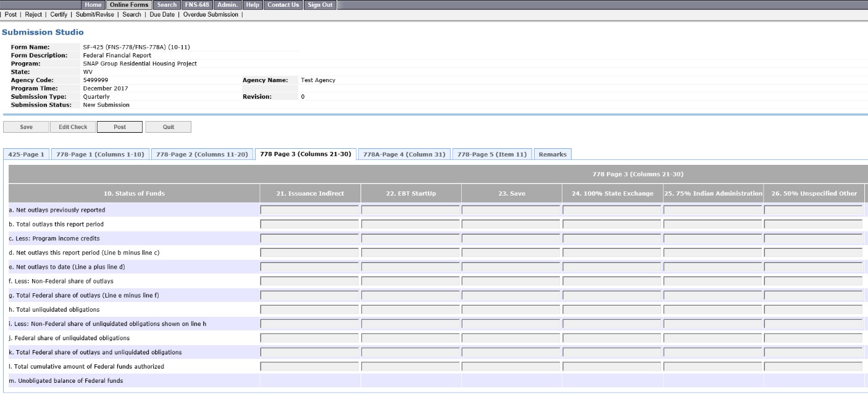
Task: Click EBT StartUp field for Total unliquidated obligations
Action: click(410, 310)
